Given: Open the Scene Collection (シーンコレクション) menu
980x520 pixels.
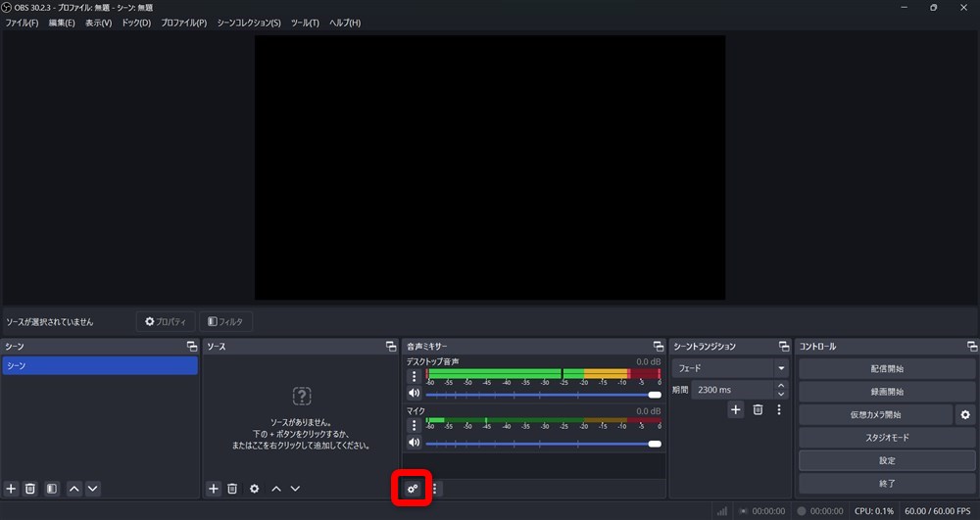Looking at the screenshot, I should 249,23.
